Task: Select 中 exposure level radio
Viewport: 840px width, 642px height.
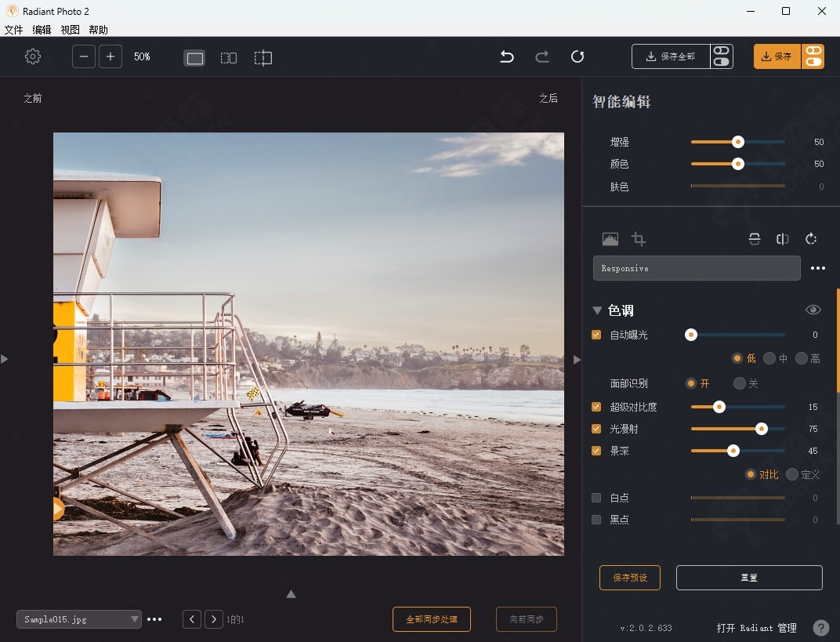Action: [769, 358]
